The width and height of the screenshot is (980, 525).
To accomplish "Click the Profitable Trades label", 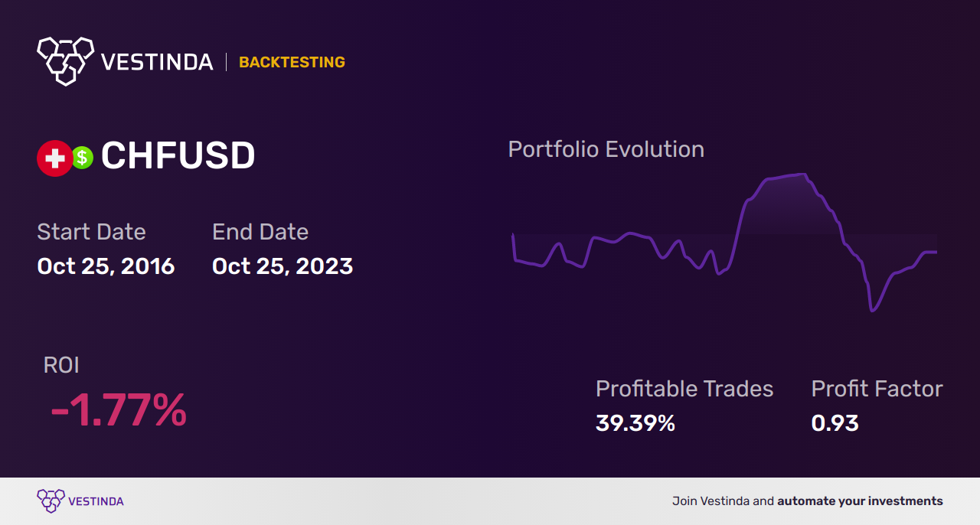I will 684,389.
